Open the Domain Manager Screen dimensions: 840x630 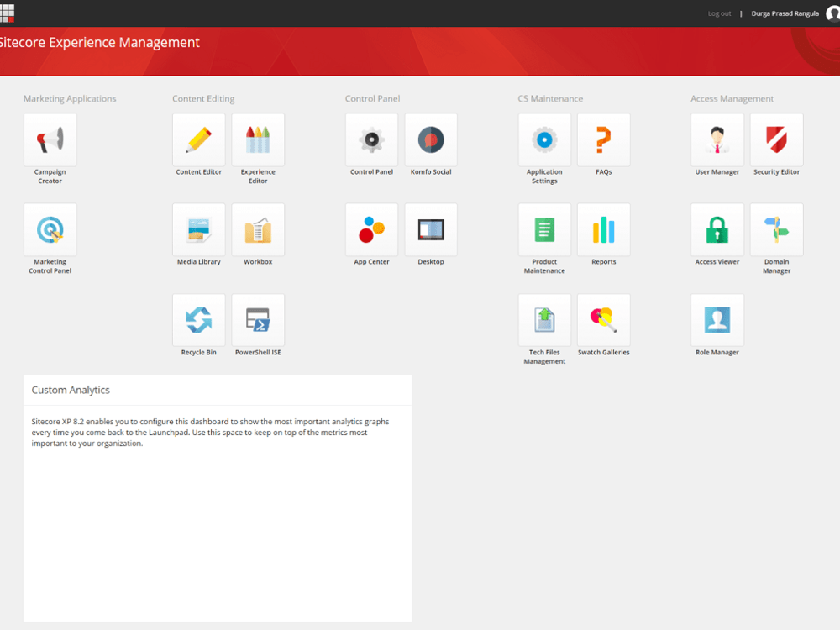(777, 230)
